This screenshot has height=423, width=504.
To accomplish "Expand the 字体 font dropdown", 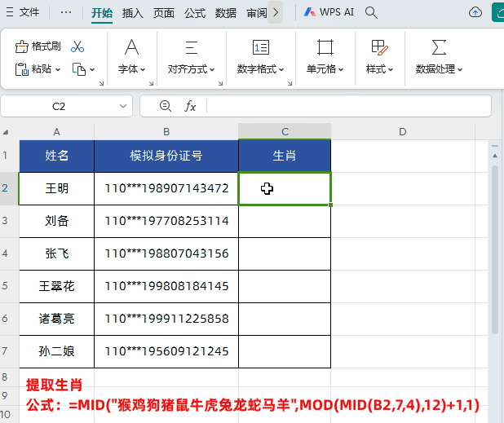I will tap(132, 69).
